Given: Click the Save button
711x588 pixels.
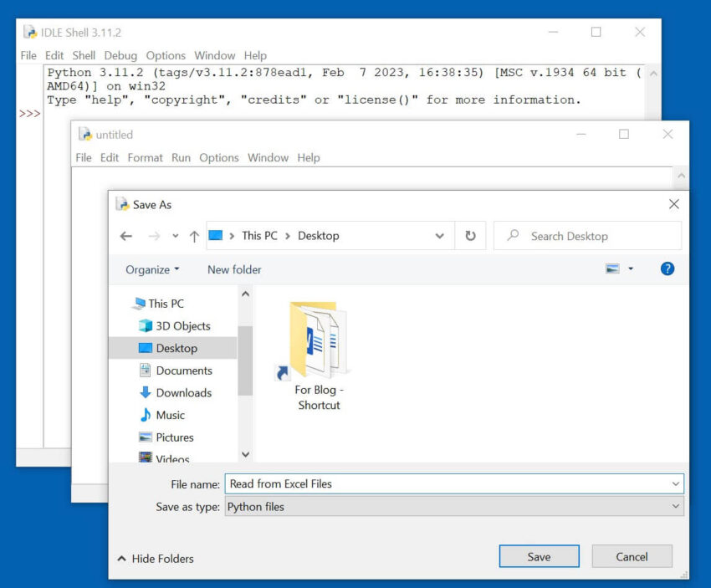Looking at the screenshot, I should pyautogui.click(x=539, y=557).
